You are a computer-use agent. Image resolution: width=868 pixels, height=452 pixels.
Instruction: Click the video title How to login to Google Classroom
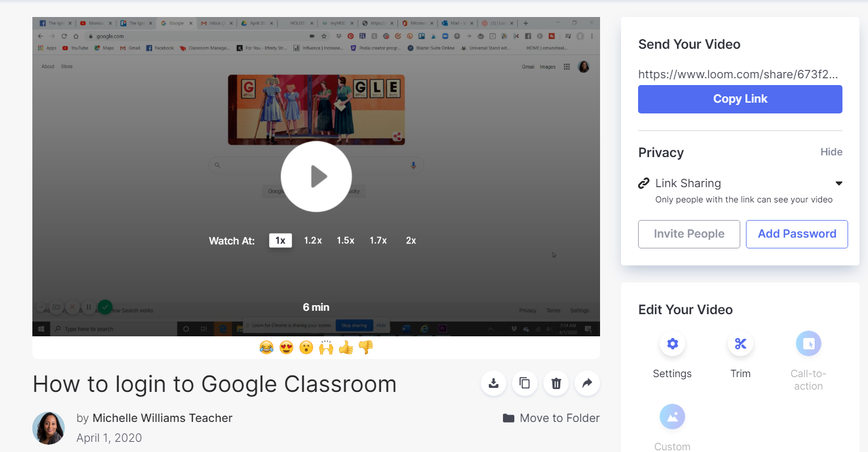(x=215, y=384)
